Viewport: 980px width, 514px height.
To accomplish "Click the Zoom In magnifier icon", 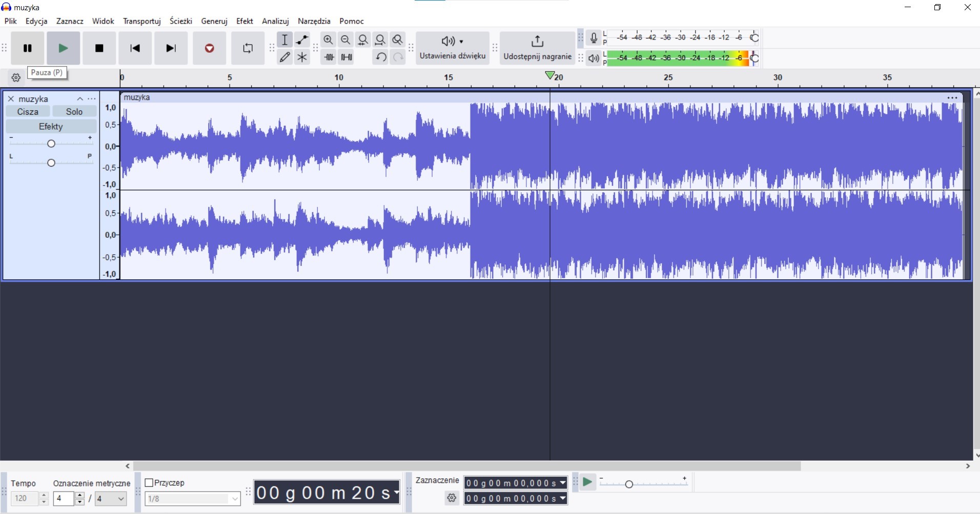I will [x=328, y=39].
